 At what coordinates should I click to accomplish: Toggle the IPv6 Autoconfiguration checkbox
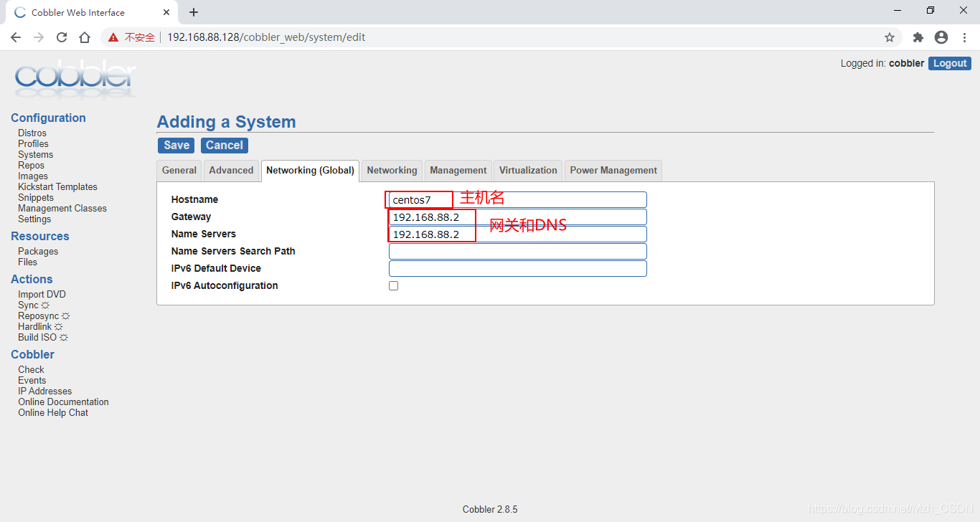coord(393,285)
